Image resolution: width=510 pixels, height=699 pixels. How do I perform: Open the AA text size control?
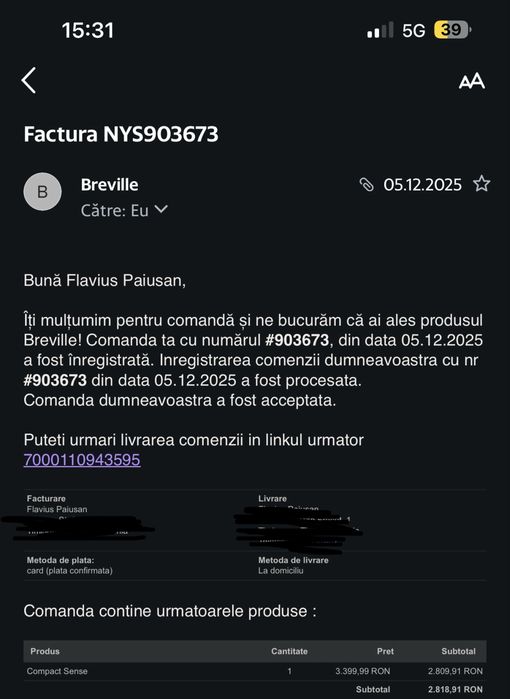(x=472, y=81)
